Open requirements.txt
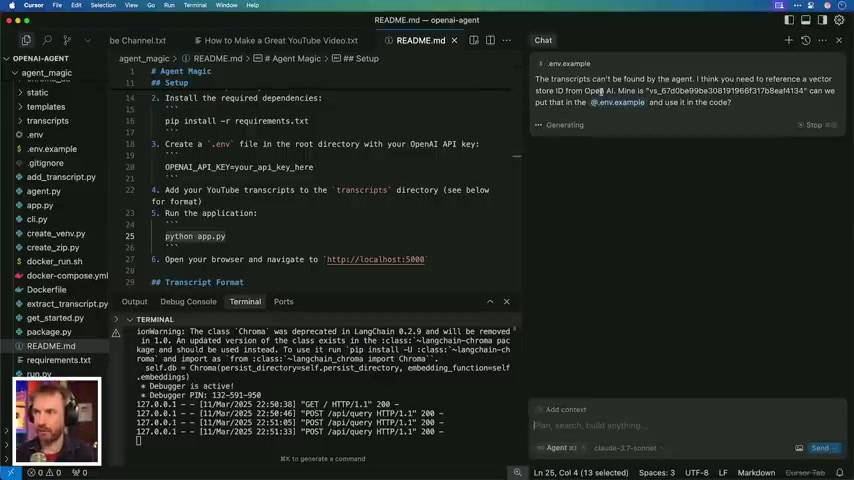The height and width of the screenshot is (480, 854). tap(58, 360)
